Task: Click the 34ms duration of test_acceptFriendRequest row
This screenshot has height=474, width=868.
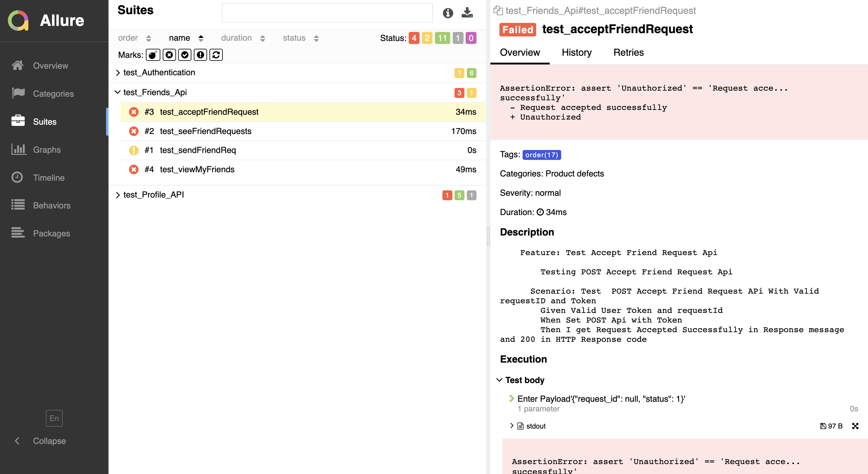Action: pyautogui.click(x=466, y=112)
